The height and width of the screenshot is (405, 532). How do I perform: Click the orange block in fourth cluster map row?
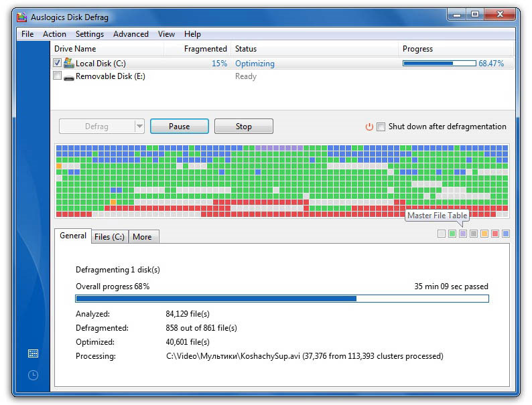click(59, 166)
